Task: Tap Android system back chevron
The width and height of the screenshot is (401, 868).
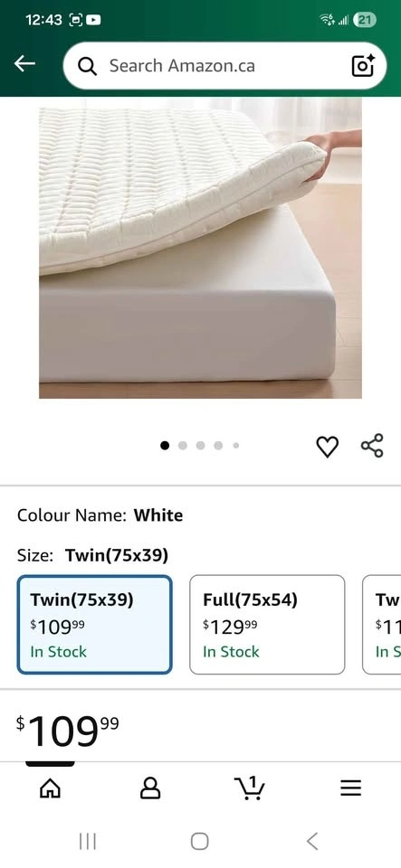Action: [312, 842]
